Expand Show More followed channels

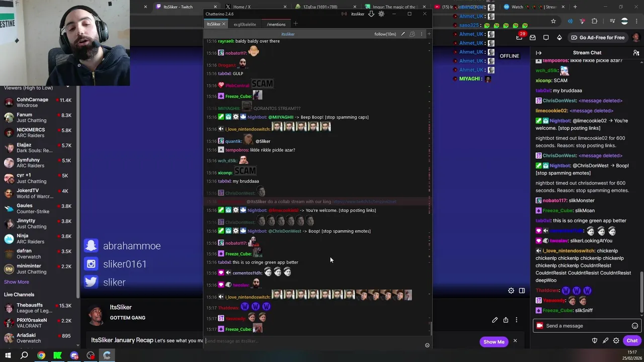tap(17, 282)
